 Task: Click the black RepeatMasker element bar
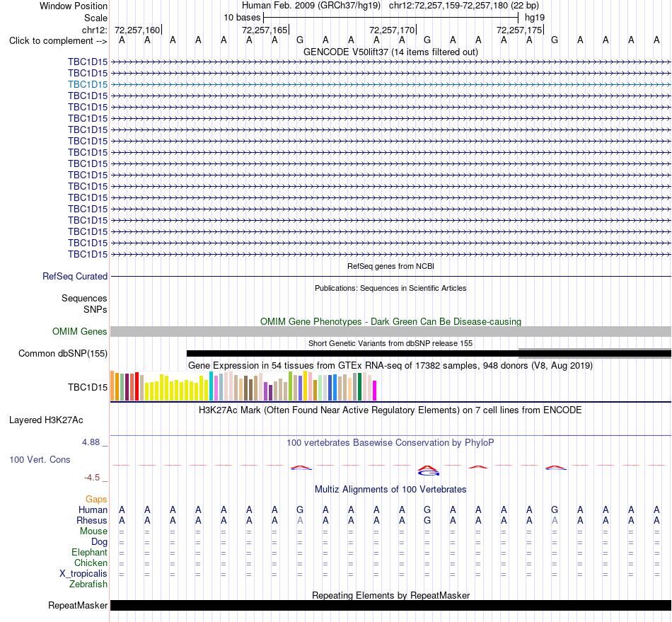(390, 605)
